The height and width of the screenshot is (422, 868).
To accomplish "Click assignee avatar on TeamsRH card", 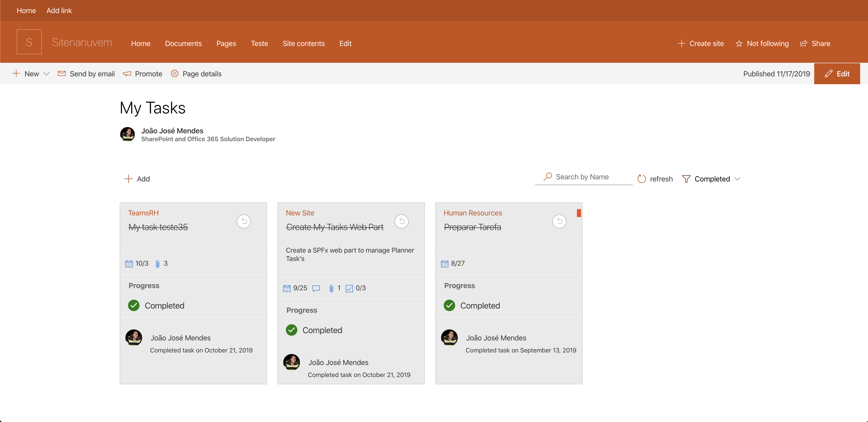I will tap(134, 338).
